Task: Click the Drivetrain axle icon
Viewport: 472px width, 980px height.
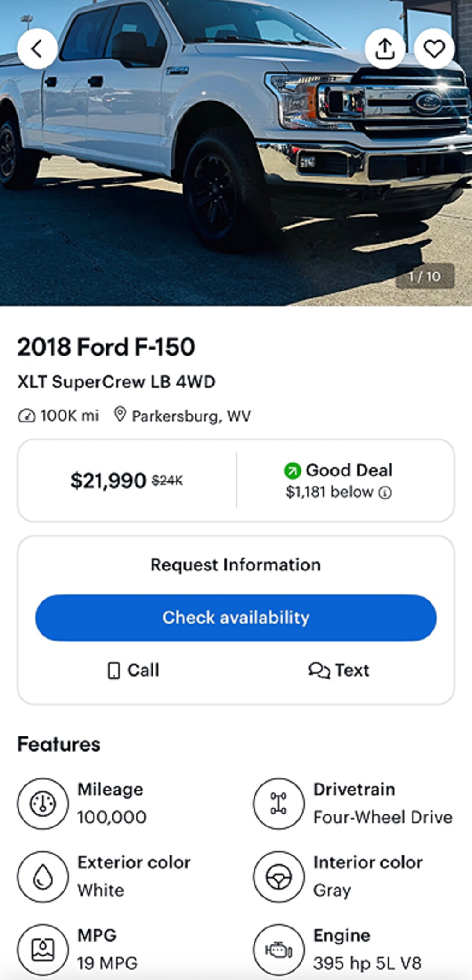Action: (278, 803)
